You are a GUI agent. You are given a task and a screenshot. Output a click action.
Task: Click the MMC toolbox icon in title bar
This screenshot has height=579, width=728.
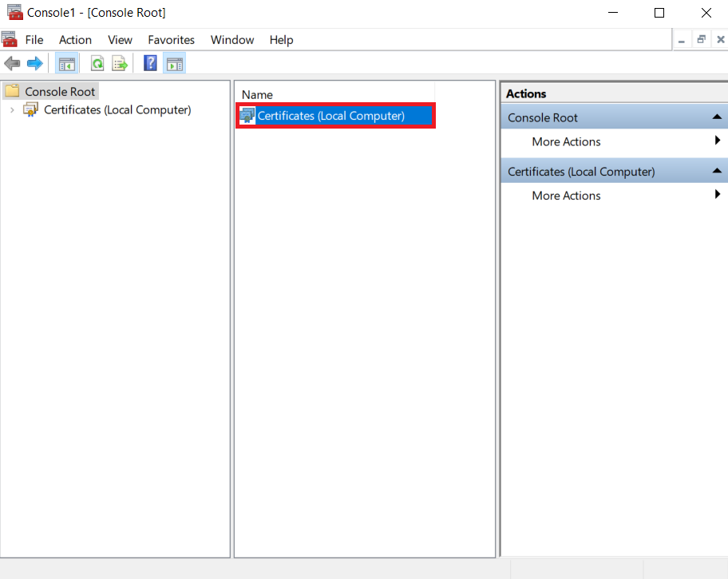click(15, 12)
